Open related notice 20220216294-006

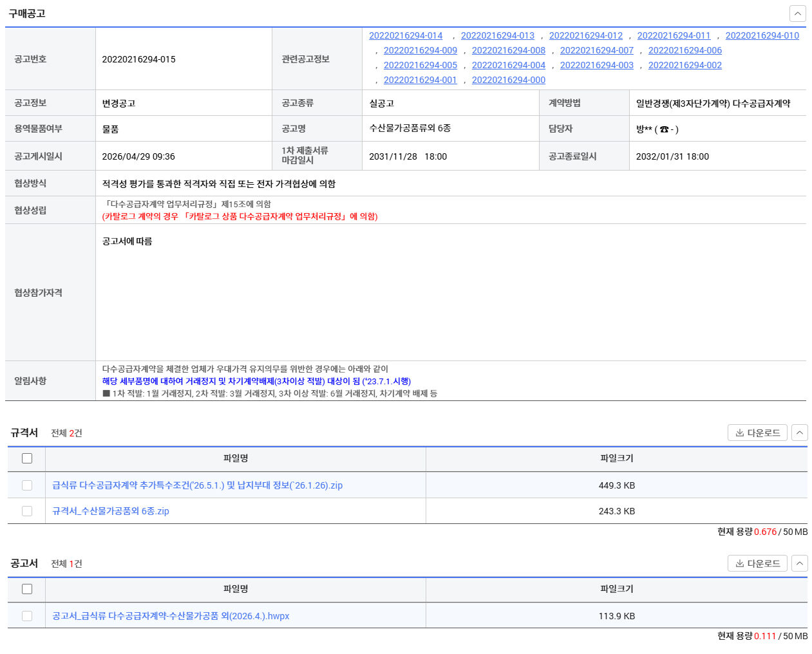point(685,50)
